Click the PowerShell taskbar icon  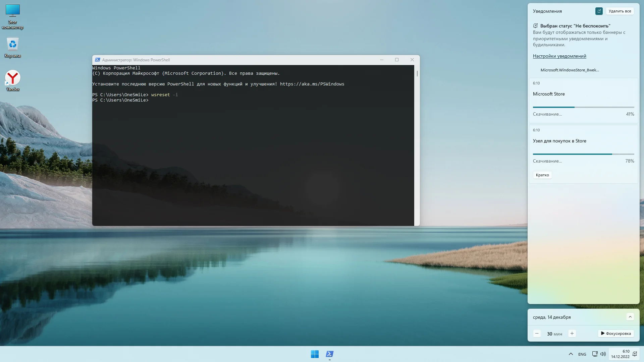[330, 354]
